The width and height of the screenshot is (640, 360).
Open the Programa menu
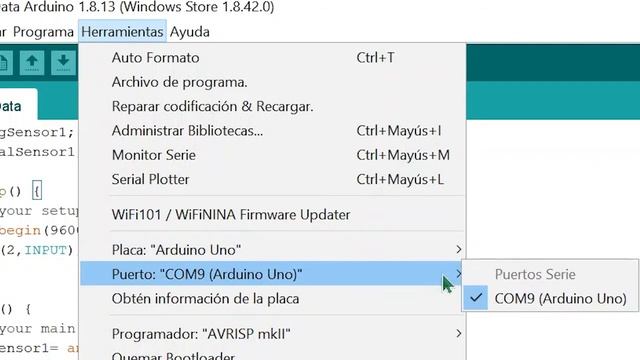click(43, 32)
